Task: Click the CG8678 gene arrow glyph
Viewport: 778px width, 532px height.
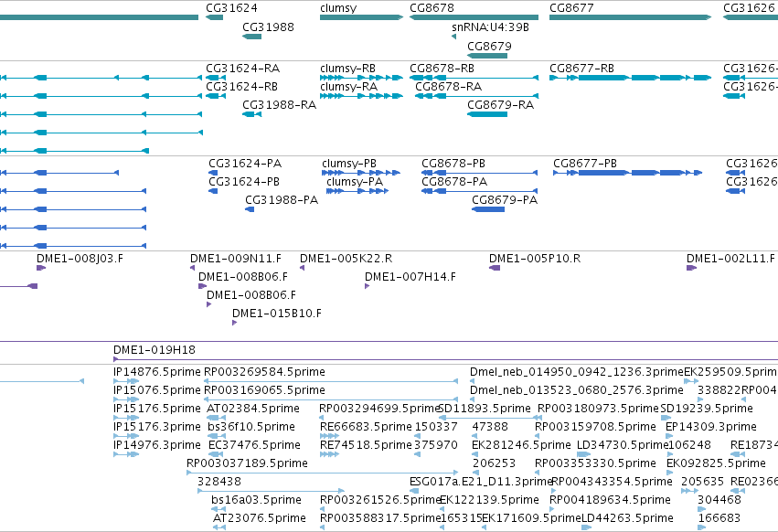Action: [x=474, y=17]
